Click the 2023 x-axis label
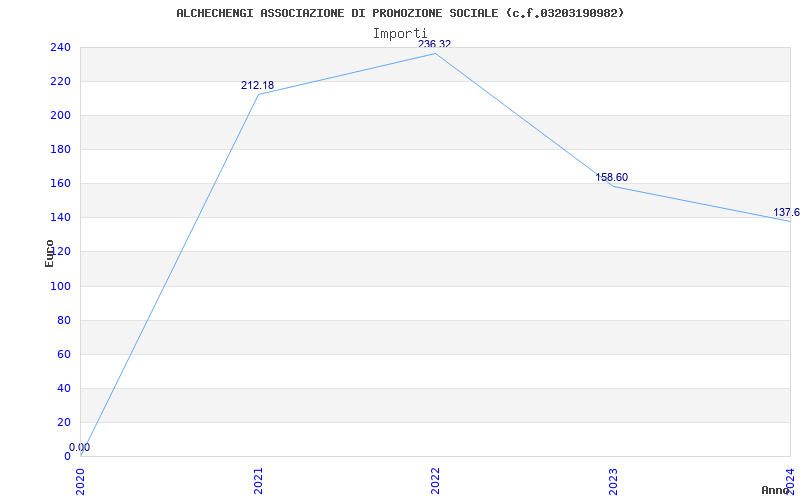Screen dimensions: 800x500 [x=613, y=481]
